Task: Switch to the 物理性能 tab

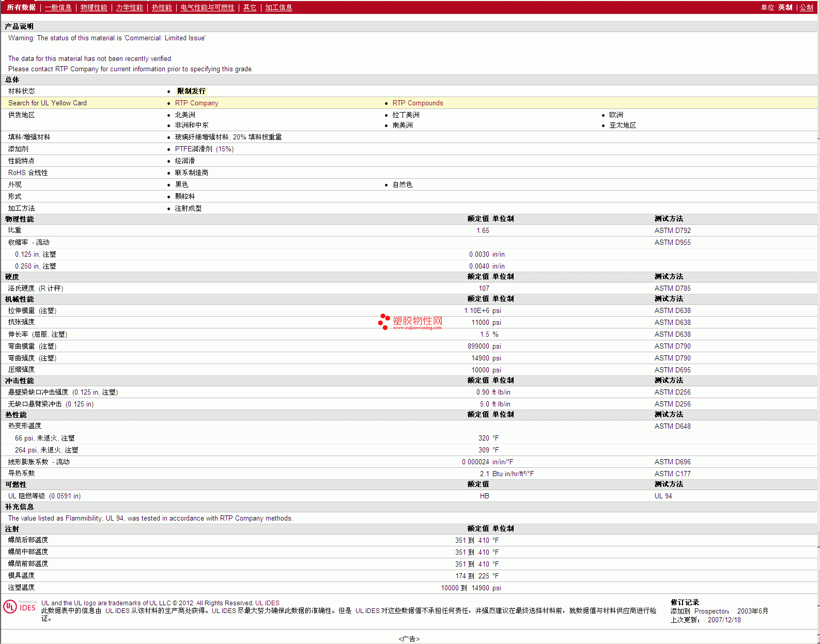Action: point(94,7)
